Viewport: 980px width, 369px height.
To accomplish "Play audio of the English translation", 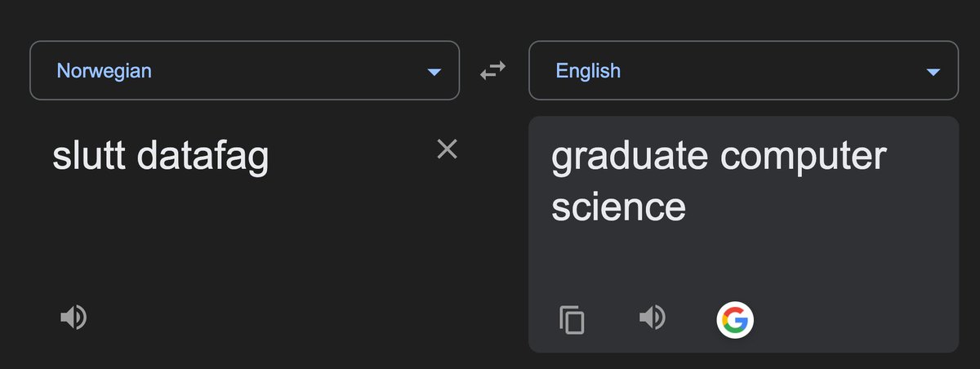I will click(652, 318).
